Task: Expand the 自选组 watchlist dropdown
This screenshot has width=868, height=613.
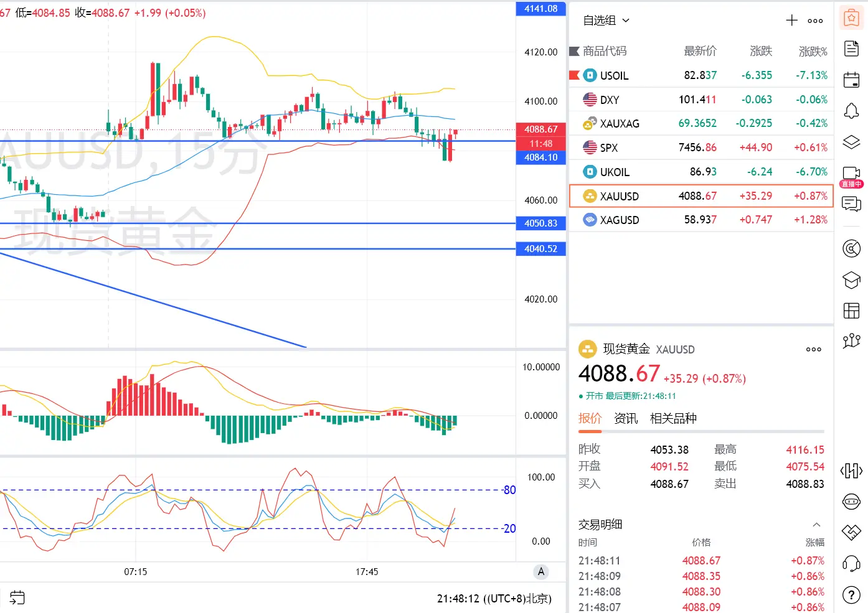Action: (606, 21)
